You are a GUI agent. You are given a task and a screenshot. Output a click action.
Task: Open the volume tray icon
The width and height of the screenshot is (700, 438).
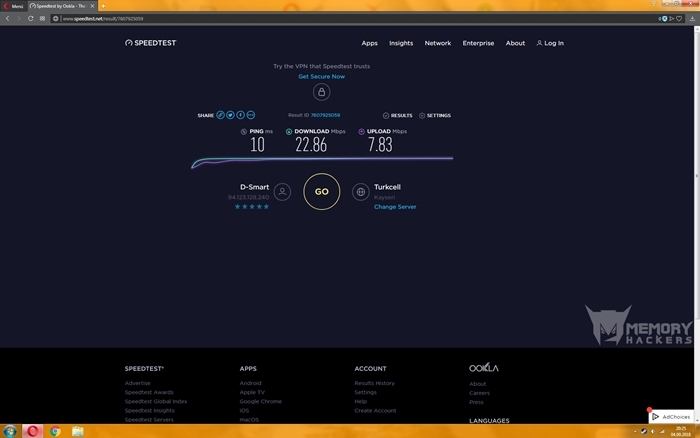(x=653, y=431)
